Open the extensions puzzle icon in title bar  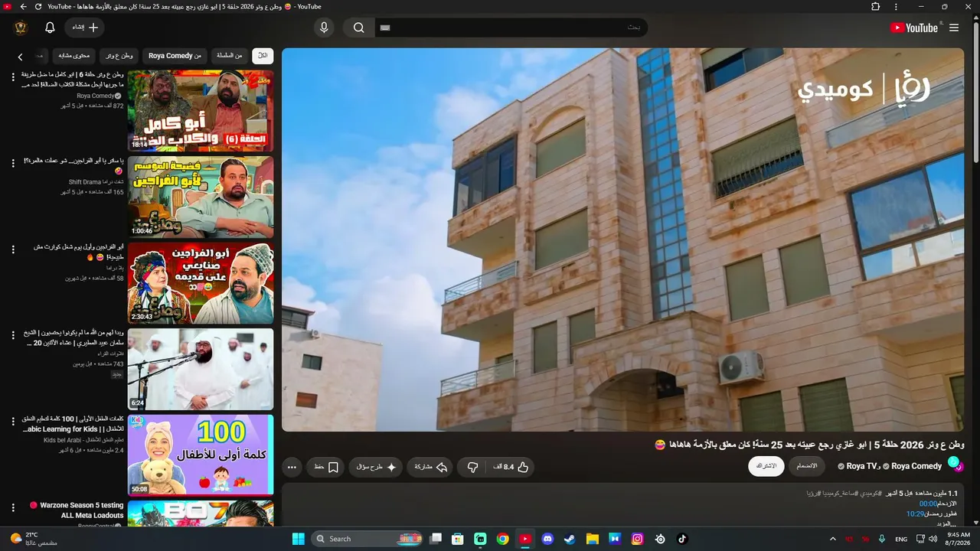click(876, 7)
